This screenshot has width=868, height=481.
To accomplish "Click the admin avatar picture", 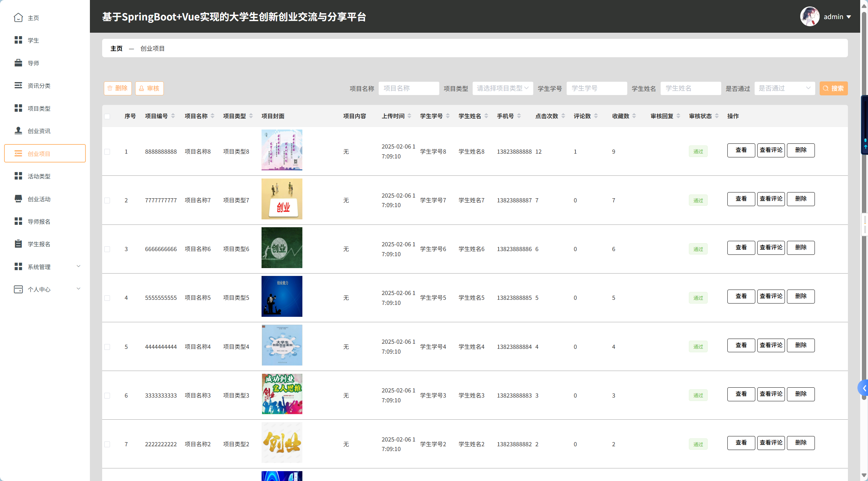I will click(x=809, y=16).
